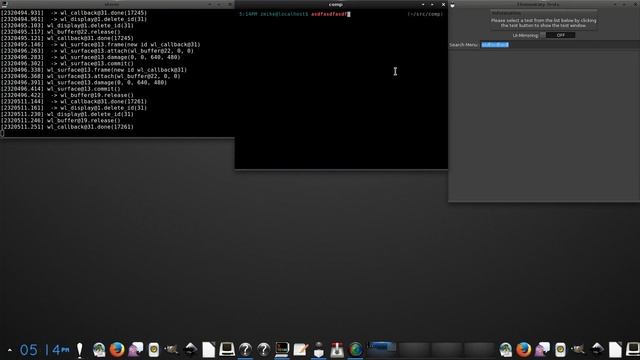Open the notepad-with-pencil taskbar icon
The height and width of the screenshot is (360, 640).
[x=300, y=350]
